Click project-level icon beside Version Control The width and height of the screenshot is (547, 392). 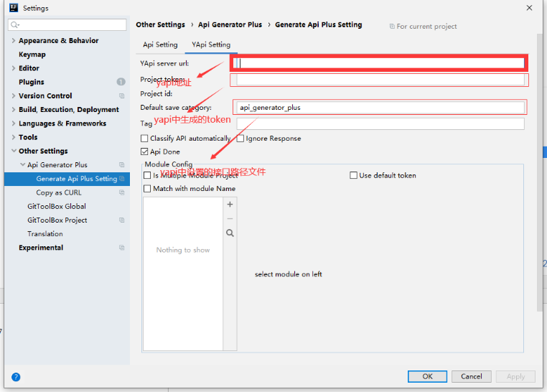pos(122,95)
